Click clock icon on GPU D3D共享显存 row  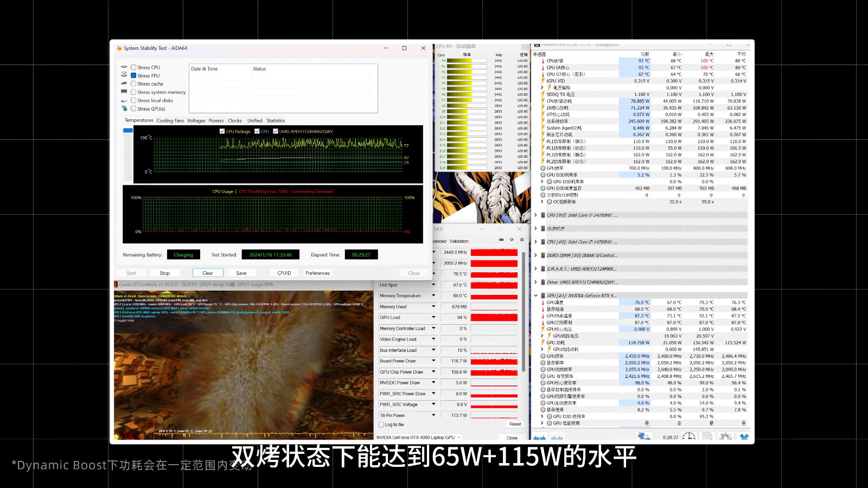[x=543, y=188]
